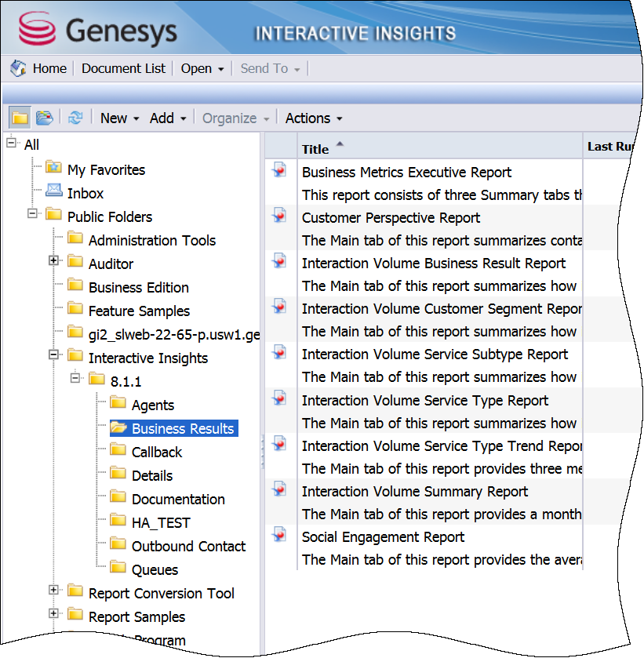Screen dimensions: 644x658
Task: Open the Actions dropdown menu
Action: [314, 118]
